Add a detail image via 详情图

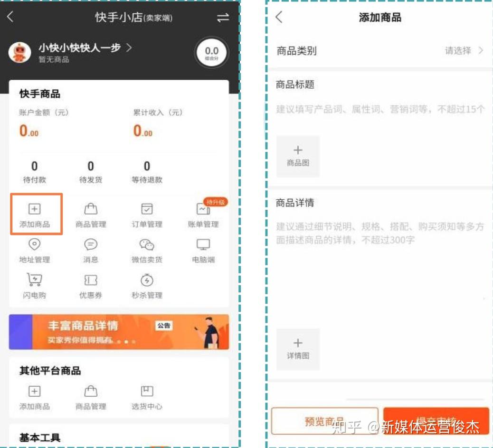(298, 349)
